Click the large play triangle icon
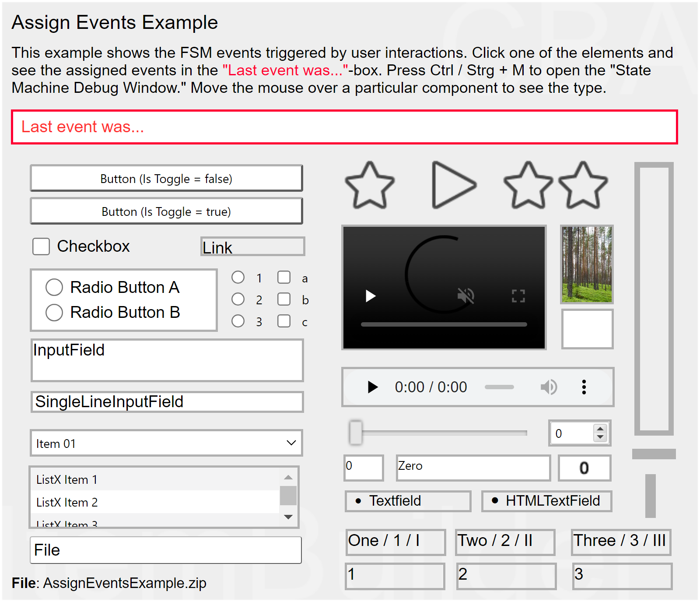 (x=452, y=185)
